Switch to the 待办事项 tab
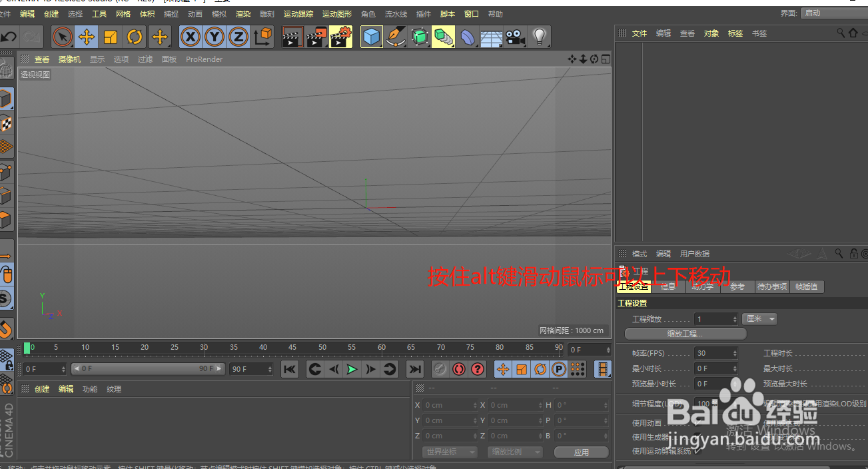 pyautogui.click(x=772, y=286)
